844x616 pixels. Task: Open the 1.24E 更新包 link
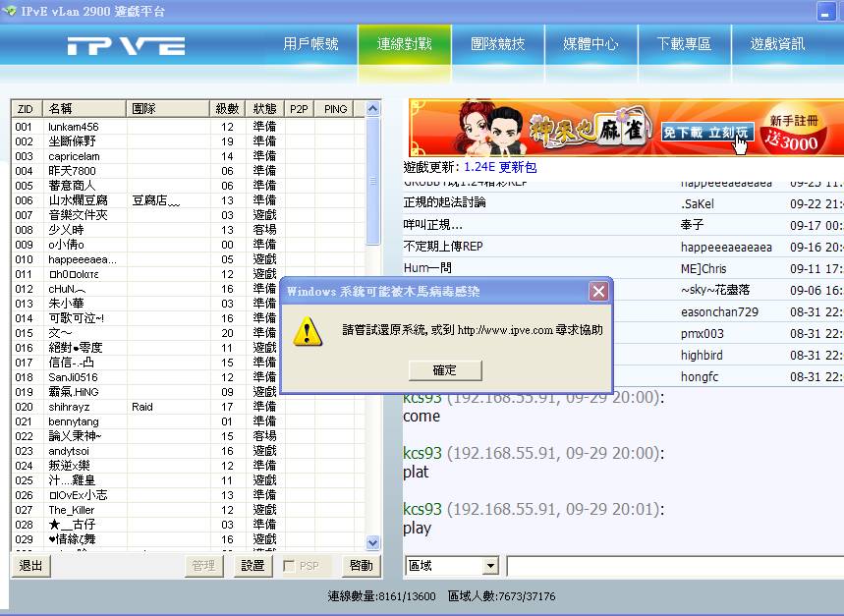500,167
